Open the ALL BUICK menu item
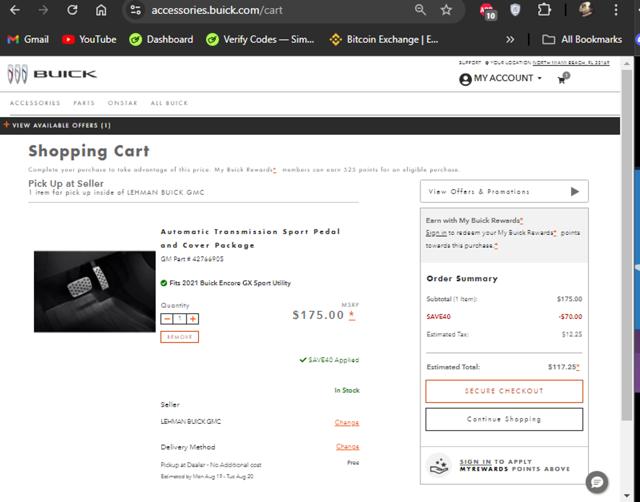640x502 pixels. point(169,103)
